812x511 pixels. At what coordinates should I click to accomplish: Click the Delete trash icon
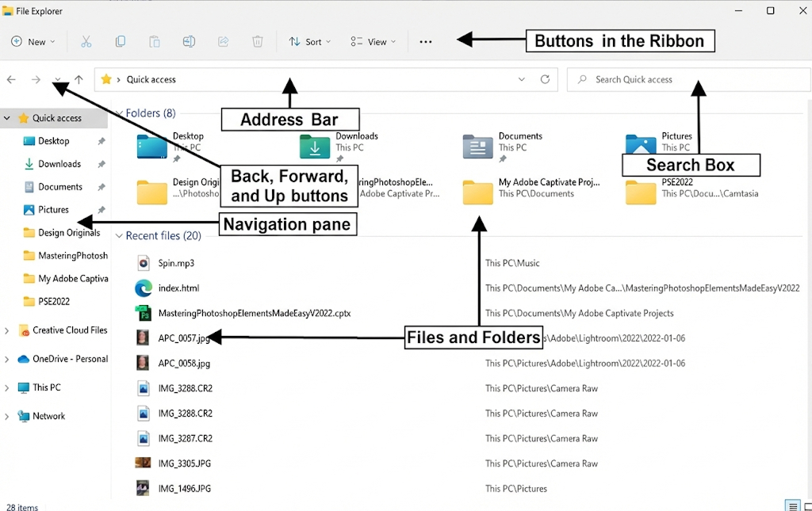257,41
